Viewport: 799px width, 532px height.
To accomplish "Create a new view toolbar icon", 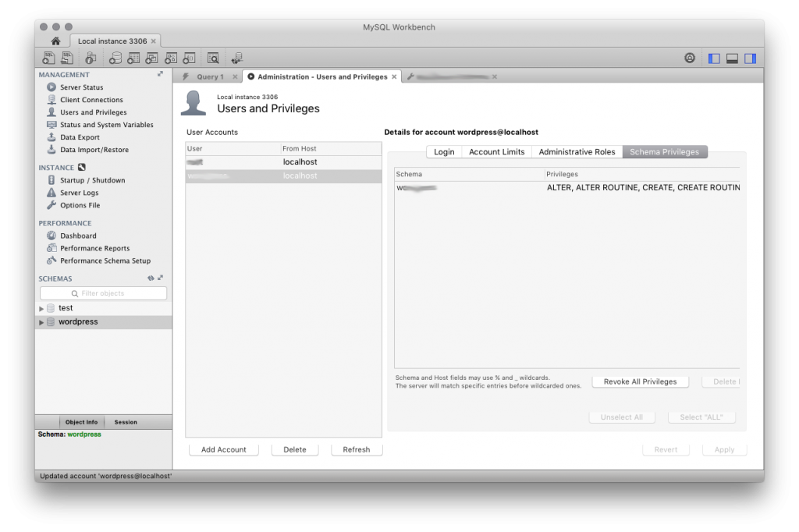I will point(152,58).
